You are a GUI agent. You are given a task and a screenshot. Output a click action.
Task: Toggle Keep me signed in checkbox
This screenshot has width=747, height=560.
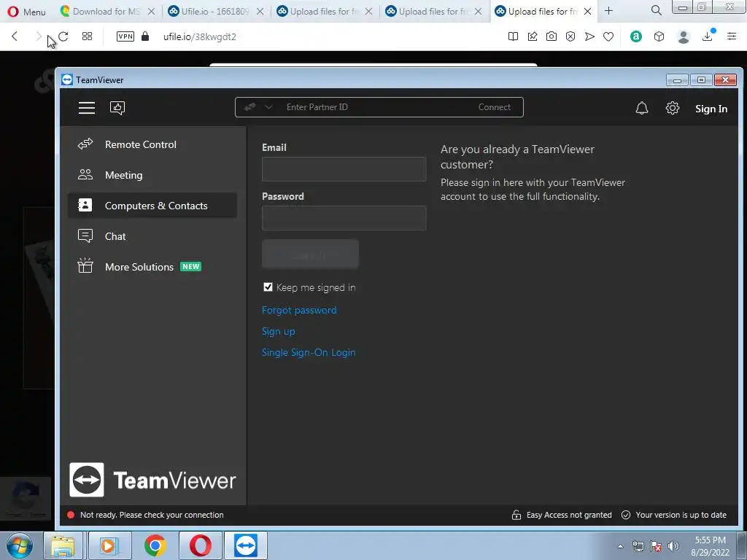(x=268, y=287)
